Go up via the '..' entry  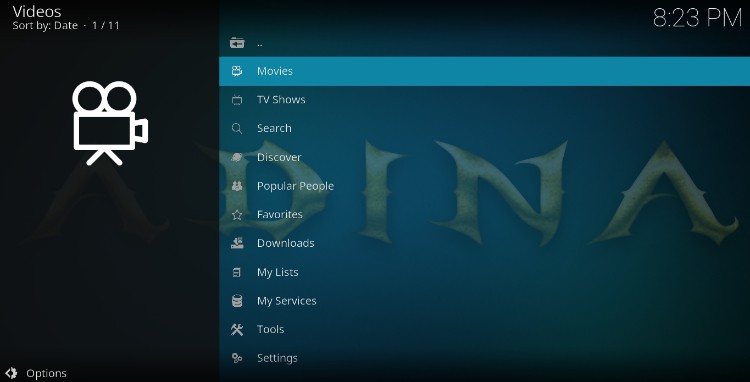click(485, 43)
